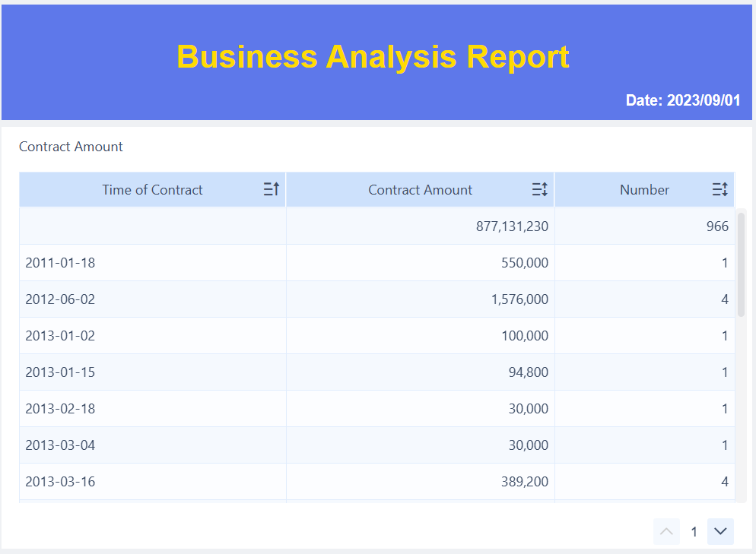Click the Contract Amount section title

coord(70,147)
